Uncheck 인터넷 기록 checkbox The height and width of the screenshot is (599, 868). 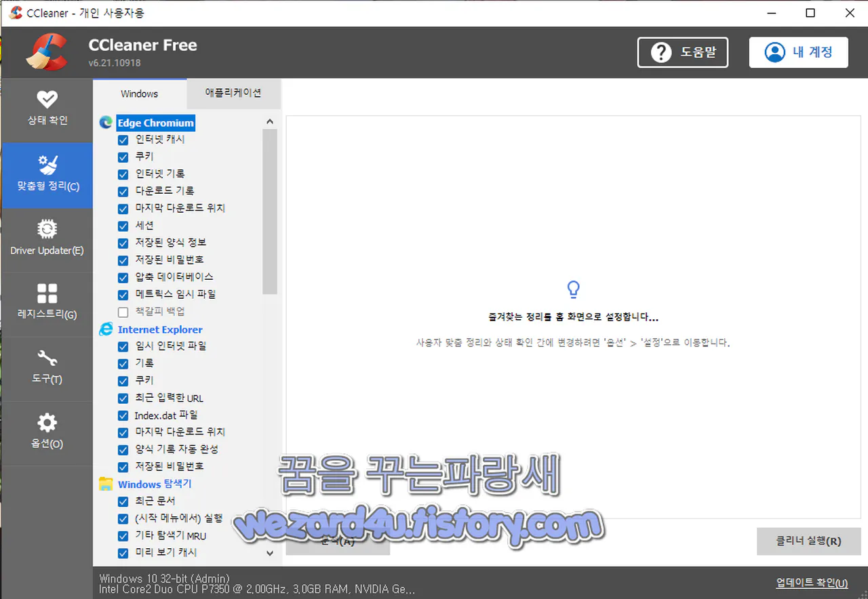123,174
